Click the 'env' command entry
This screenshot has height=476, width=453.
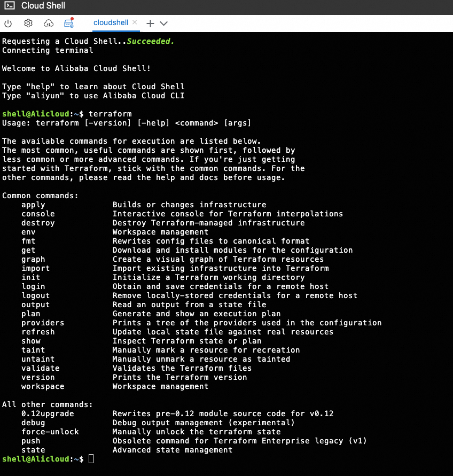pos(28,232)
